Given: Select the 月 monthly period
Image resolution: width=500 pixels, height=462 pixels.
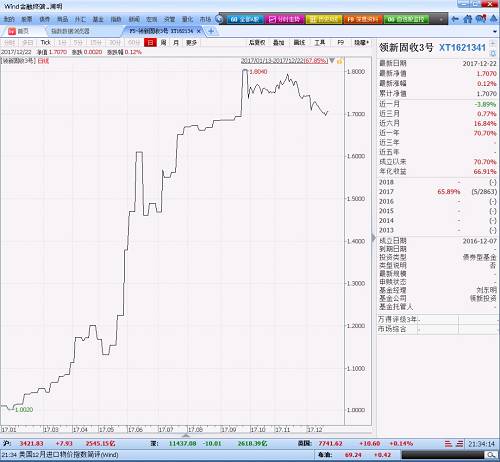Looking at the screenshot, I should tap(176, 43).
